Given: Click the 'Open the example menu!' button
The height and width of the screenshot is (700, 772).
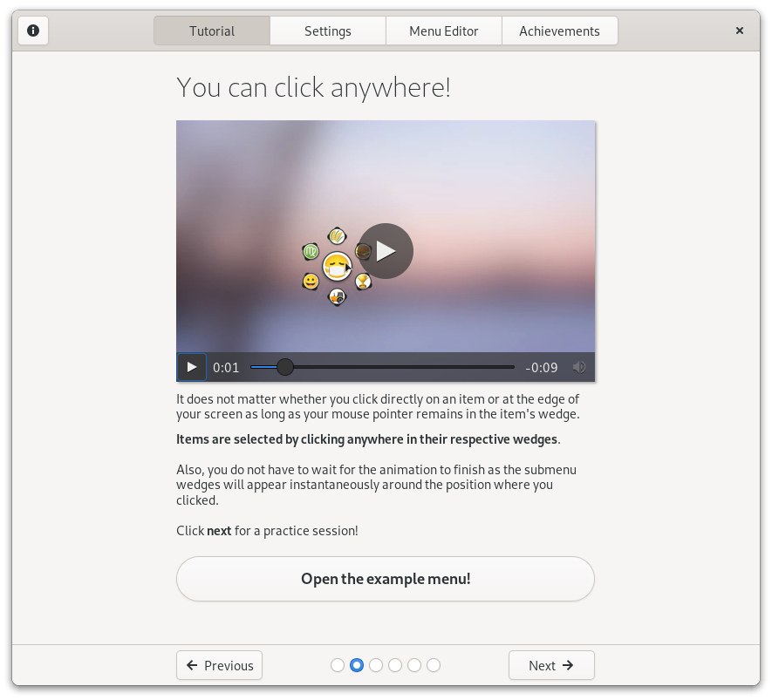Looking at the screenshot, I should tap(386, 579).
